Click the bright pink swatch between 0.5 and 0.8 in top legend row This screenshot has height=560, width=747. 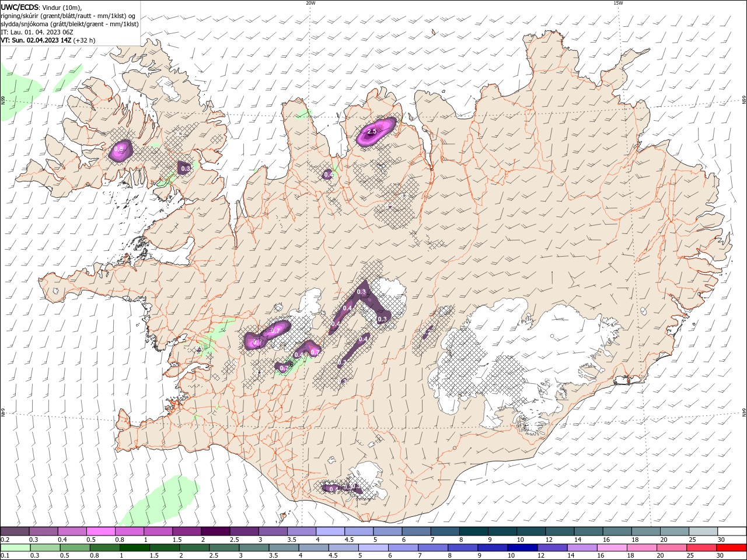tap(101, 531)
